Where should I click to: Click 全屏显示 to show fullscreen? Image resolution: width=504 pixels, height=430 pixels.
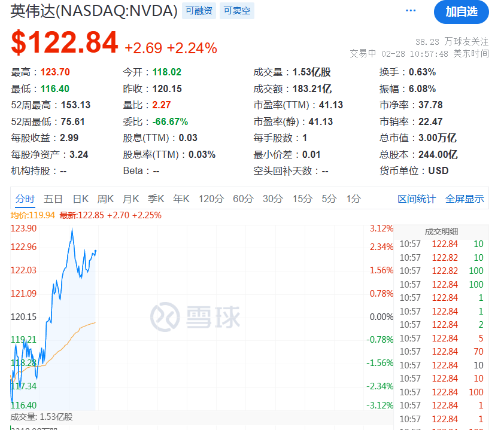pyautogui.click(x=464, y=199)
